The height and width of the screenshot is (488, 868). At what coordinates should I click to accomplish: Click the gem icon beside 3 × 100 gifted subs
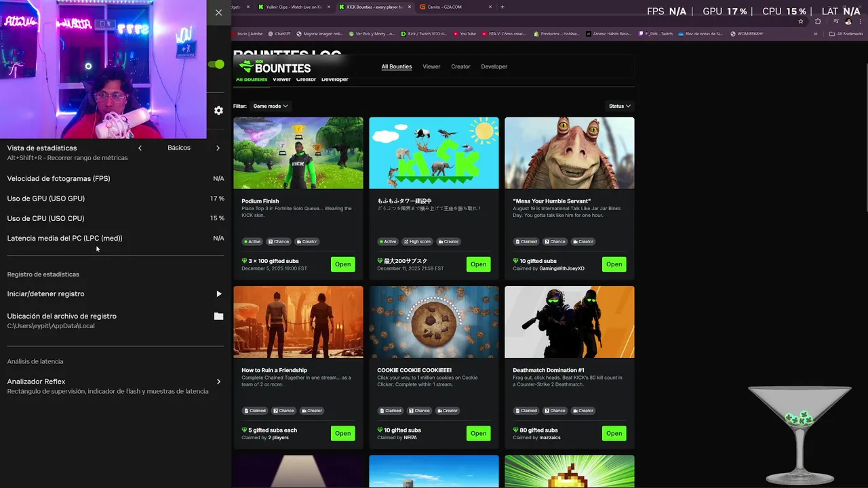pos(245,261)
